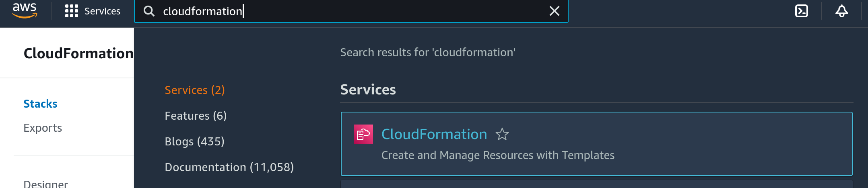Open the CloudFormation service result link

point(434,134)
